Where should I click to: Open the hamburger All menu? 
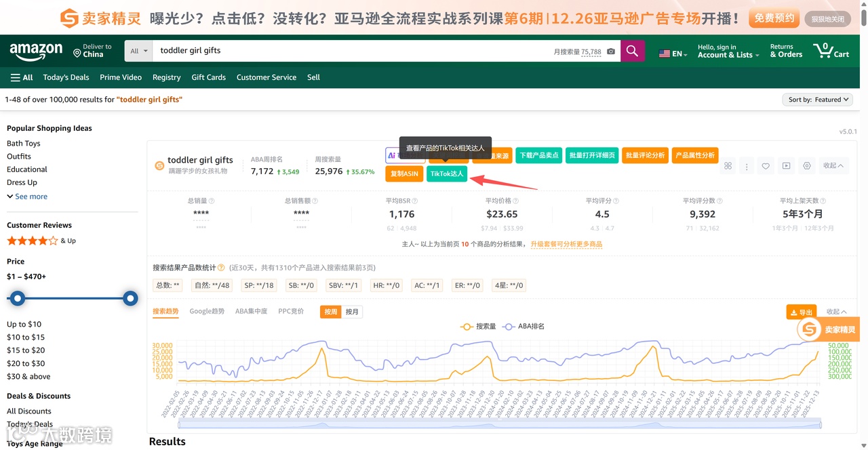(x=22, y=77)
